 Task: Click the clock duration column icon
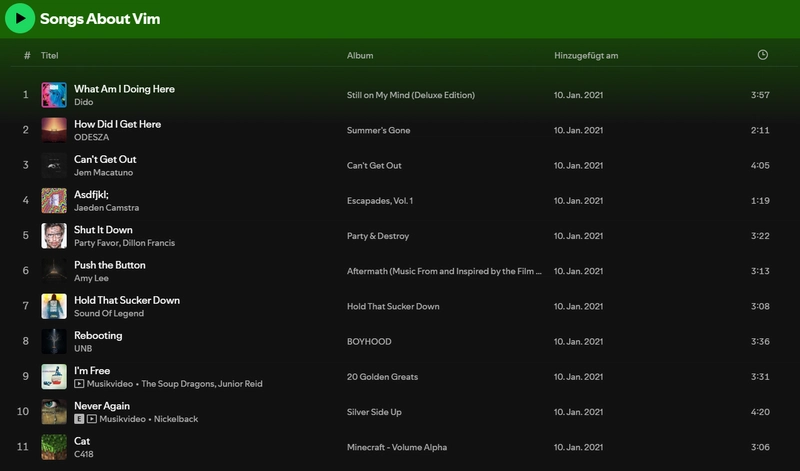pyautogui.click(x=763, y=55)
